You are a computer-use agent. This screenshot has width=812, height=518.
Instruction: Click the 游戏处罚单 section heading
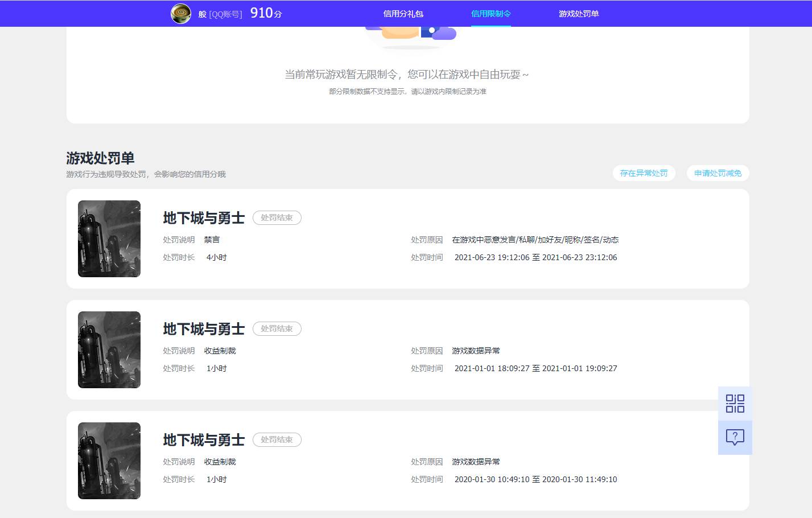[100, 158]
